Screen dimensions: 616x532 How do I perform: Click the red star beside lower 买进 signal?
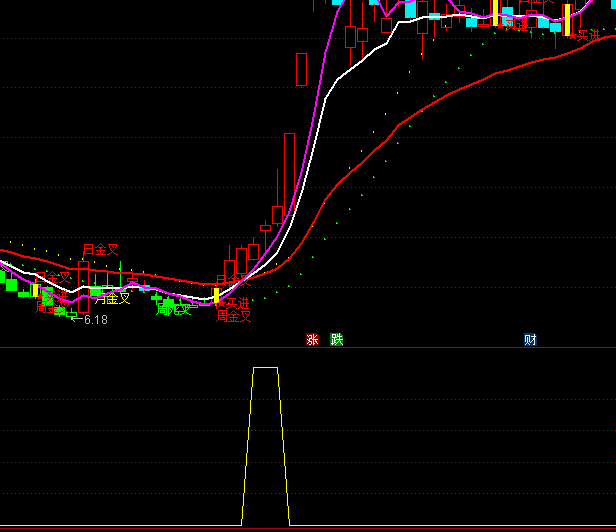[221, 303]
